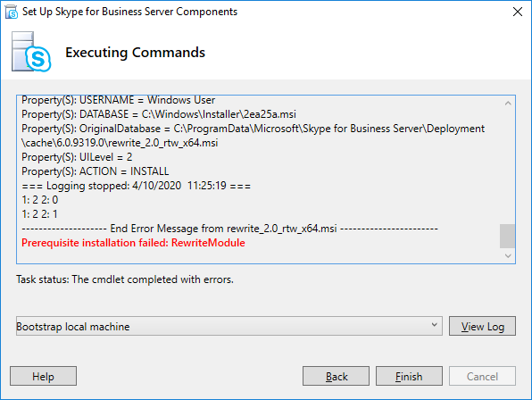
Task: Click the cache\6.0.9319.0\rewrite_2.0_rtw_x64.msi path line
Action: pyautogui.click(x=120, y=143)
